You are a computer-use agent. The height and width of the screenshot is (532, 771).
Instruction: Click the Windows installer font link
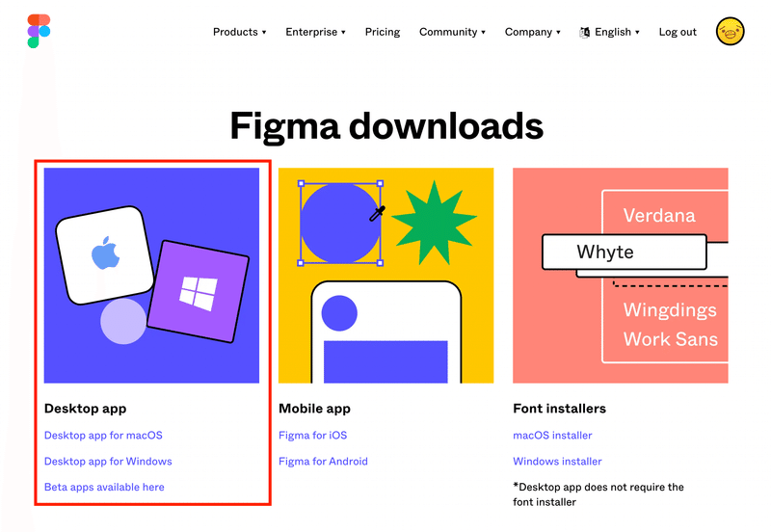tap(557, 462)
